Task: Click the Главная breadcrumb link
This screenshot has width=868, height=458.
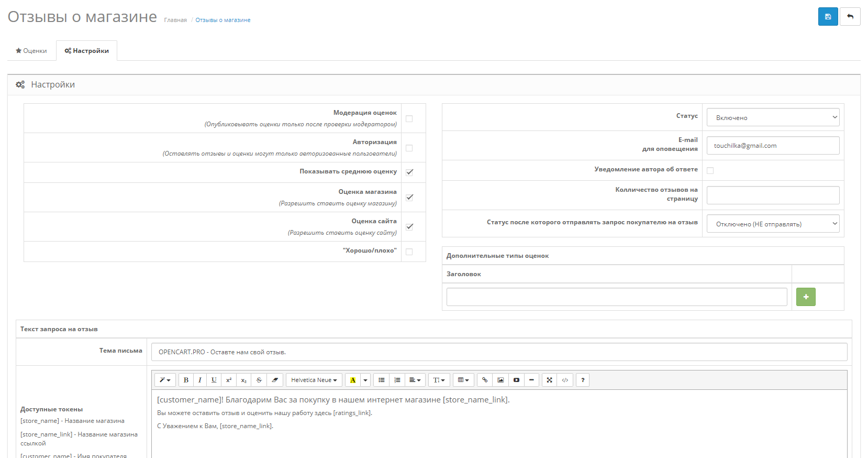Action: 175,20
